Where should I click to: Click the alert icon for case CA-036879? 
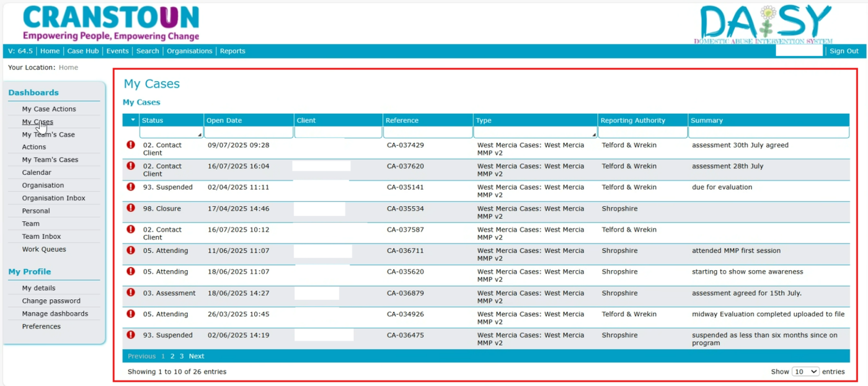[131, 292]
